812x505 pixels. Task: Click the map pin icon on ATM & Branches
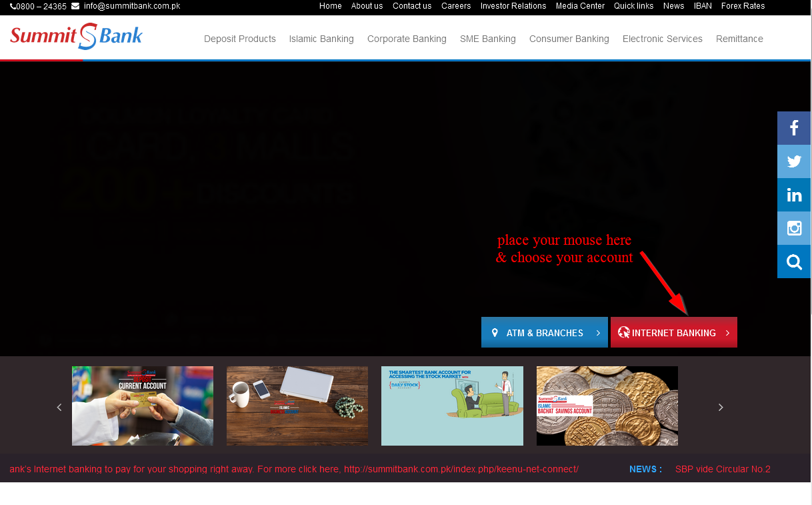tap(495, 332)
